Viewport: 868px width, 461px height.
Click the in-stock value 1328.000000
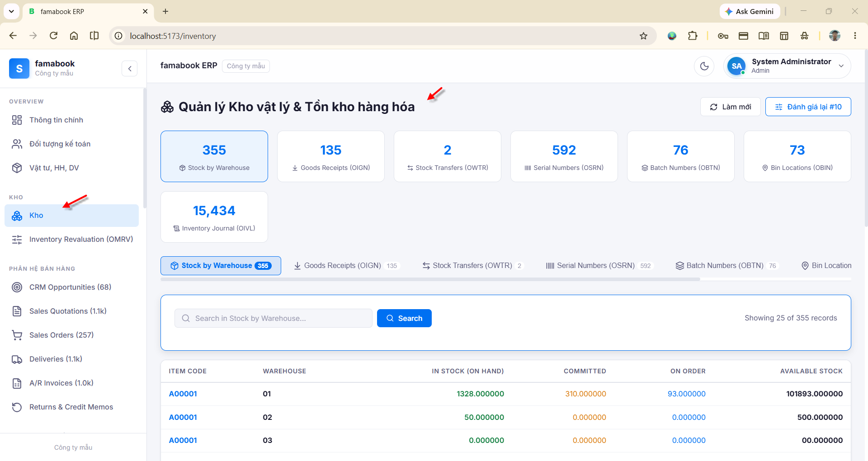pos(480,394)
